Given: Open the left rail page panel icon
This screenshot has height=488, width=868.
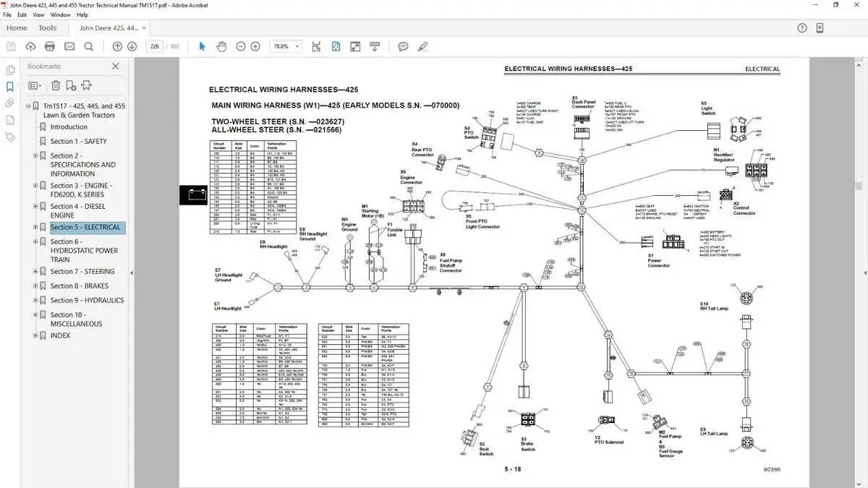Looking at the screenshot, I should (10, 120).
